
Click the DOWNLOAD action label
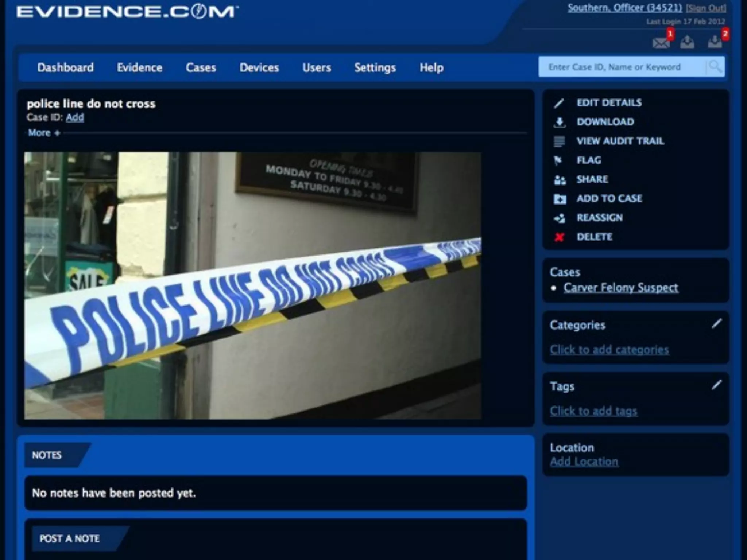tap(605, 122)
